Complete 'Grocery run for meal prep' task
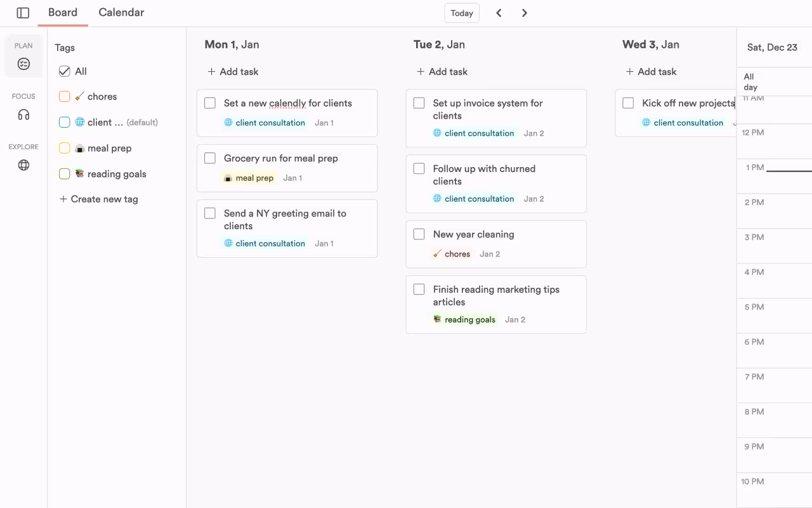 [x=210, y=158]
